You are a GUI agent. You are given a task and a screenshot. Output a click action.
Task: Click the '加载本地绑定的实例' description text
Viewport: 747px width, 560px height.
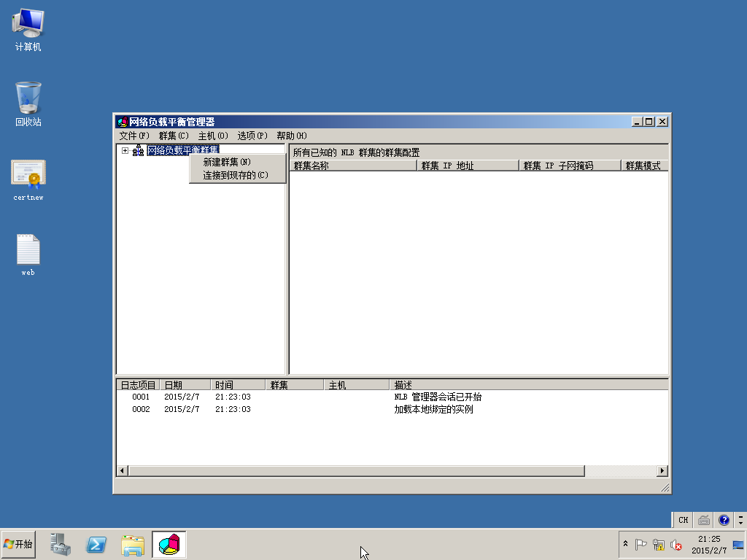pyautogui.click(x=433, y=409)
